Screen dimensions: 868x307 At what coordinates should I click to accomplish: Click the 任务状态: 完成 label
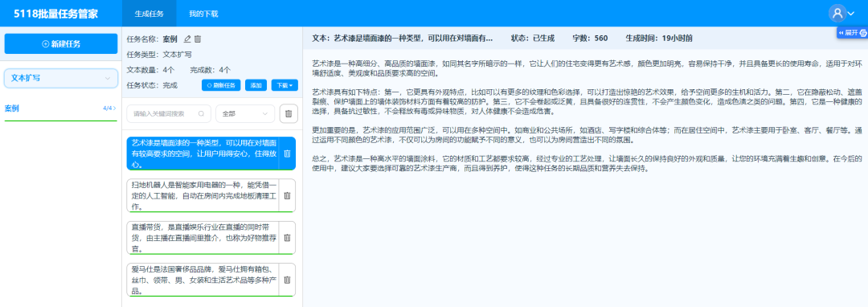152,86
